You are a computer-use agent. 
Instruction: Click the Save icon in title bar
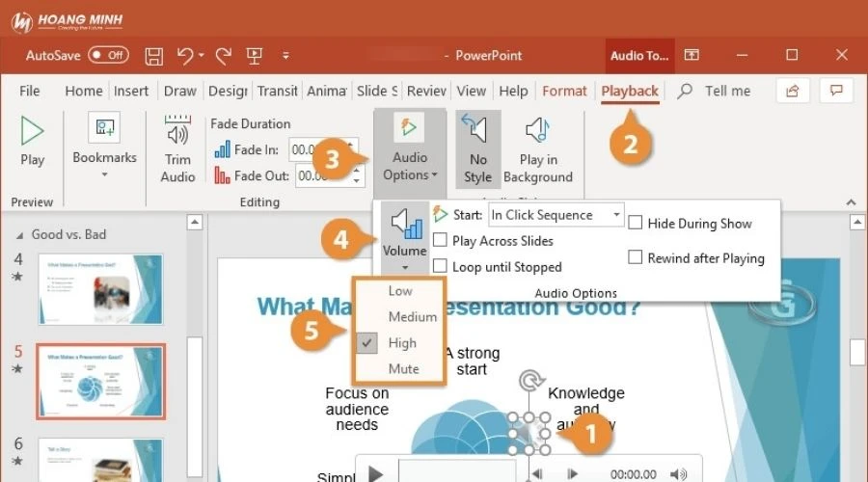153,55
